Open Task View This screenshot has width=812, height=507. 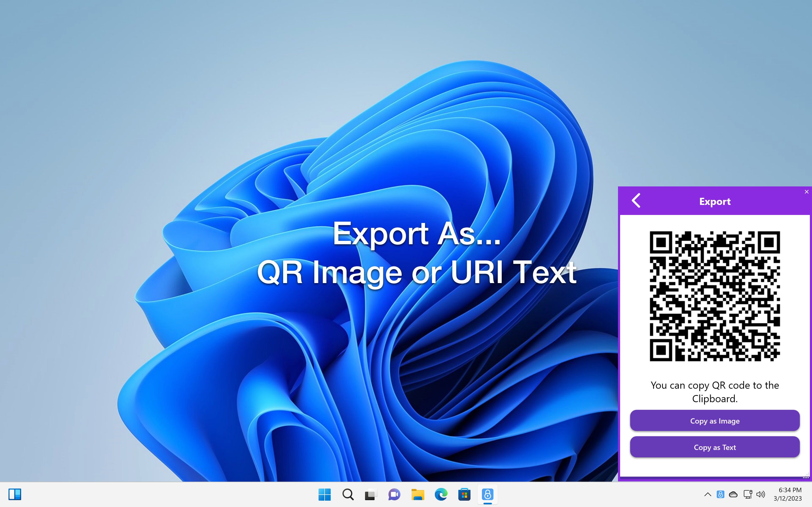coord(371,494)
